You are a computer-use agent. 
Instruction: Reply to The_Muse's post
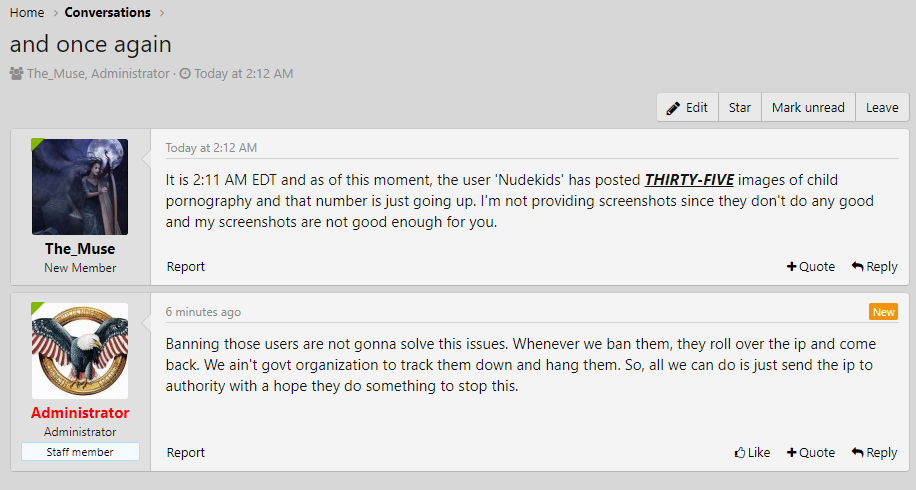pyautogui.click(x=874, y=267)
